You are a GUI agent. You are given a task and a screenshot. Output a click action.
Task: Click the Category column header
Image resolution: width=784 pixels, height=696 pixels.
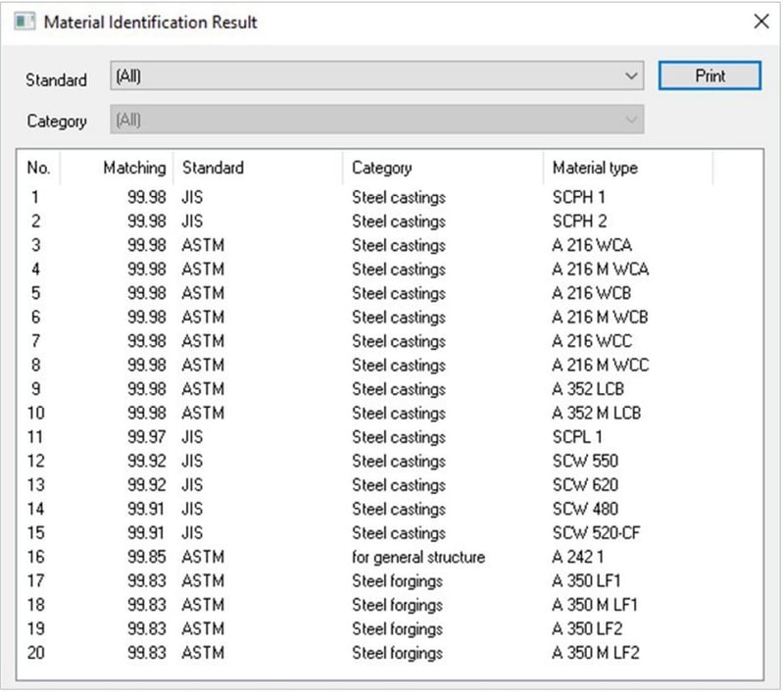(441, 168)
